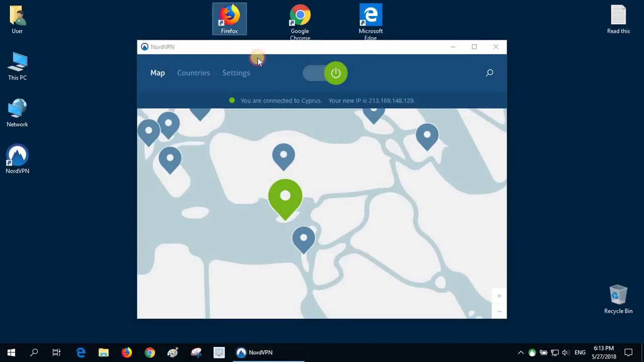Launch Edge from the taskbar
This screenshot has height=362, width=644.
point(80,352)
